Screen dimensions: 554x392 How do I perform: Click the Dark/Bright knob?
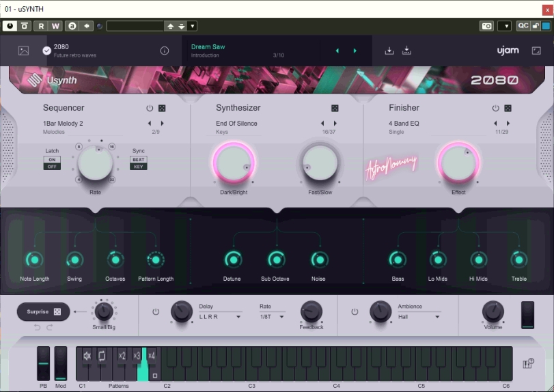pos(234,165)
